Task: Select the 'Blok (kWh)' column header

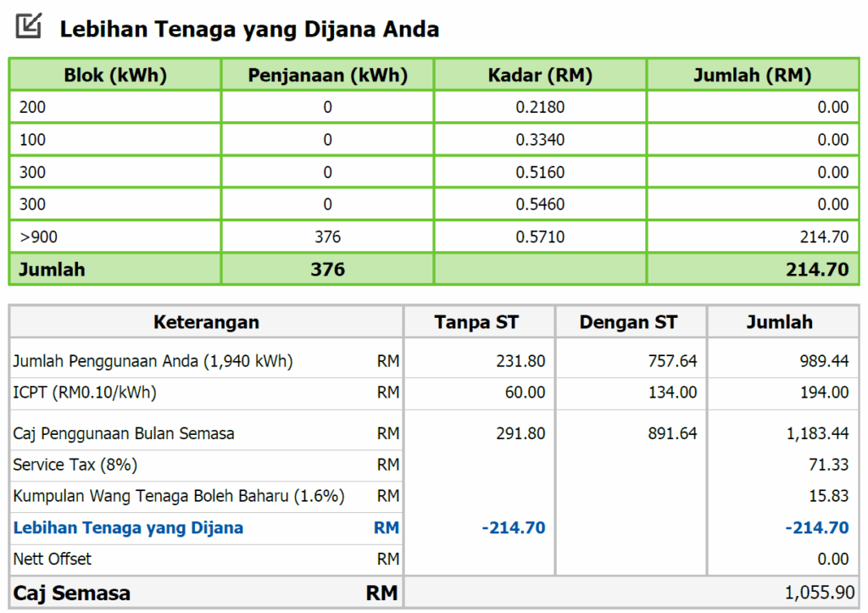Action: (115, 75)
